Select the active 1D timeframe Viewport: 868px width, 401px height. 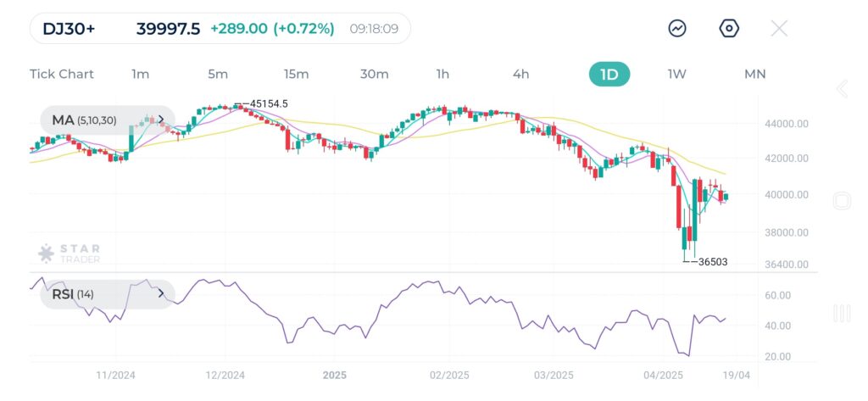609,74
